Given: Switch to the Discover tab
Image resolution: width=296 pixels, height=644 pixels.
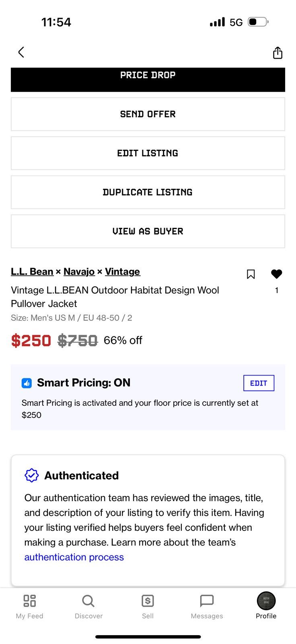Looking at the screenshot, I should (x=88, y=607).
